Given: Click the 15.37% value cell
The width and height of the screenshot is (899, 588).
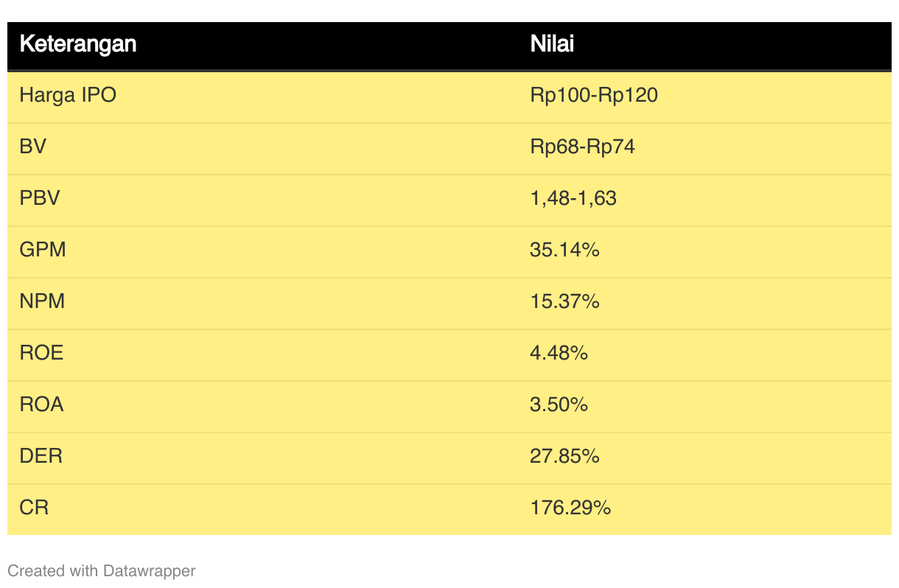Looking at the screenshot, I should click(564, 301).
